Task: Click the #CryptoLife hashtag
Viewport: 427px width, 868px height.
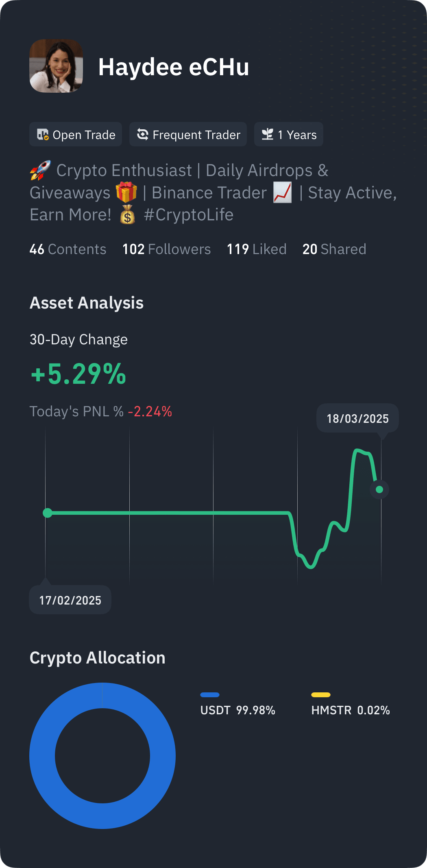Action: 189,215
